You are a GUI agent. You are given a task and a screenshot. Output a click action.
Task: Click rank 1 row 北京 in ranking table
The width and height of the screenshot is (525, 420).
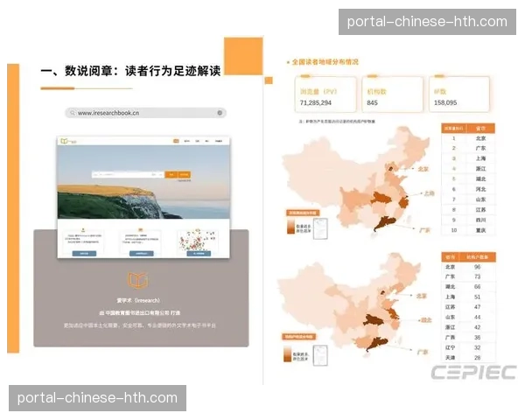(x=468, y=138)
